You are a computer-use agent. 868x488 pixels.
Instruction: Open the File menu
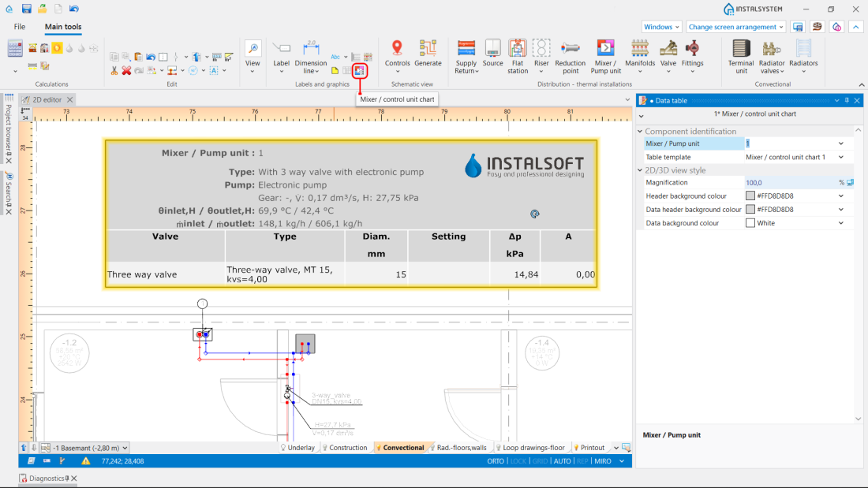[x=20, y=27]
